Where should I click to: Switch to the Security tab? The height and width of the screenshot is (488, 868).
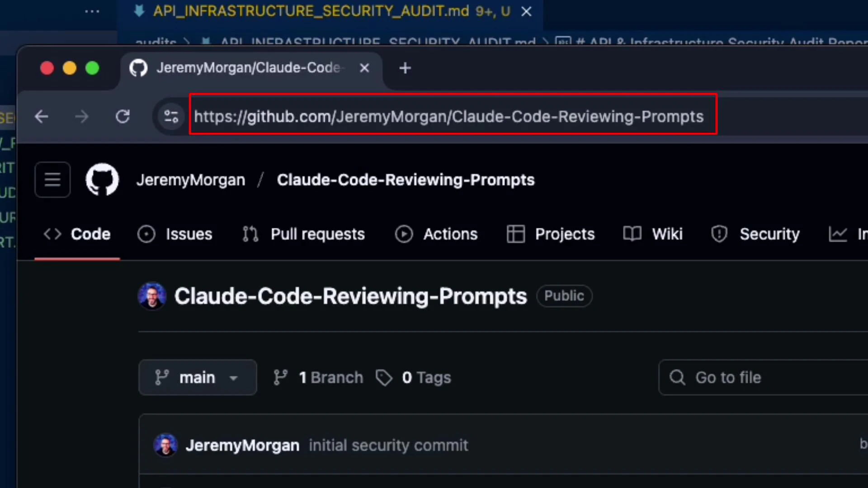pos(755,234)
